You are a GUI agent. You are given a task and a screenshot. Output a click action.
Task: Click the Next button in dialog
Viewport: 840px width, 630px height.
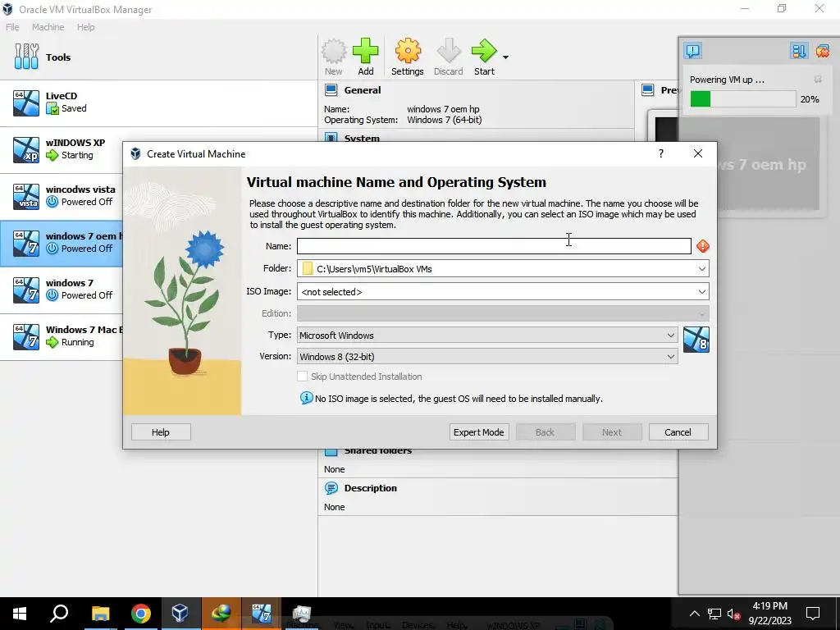tap(612, 432)
